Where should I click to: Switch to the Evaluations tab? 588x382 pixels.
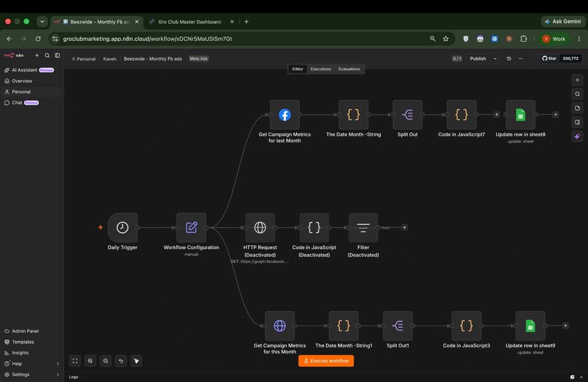(x=349, y=69)
